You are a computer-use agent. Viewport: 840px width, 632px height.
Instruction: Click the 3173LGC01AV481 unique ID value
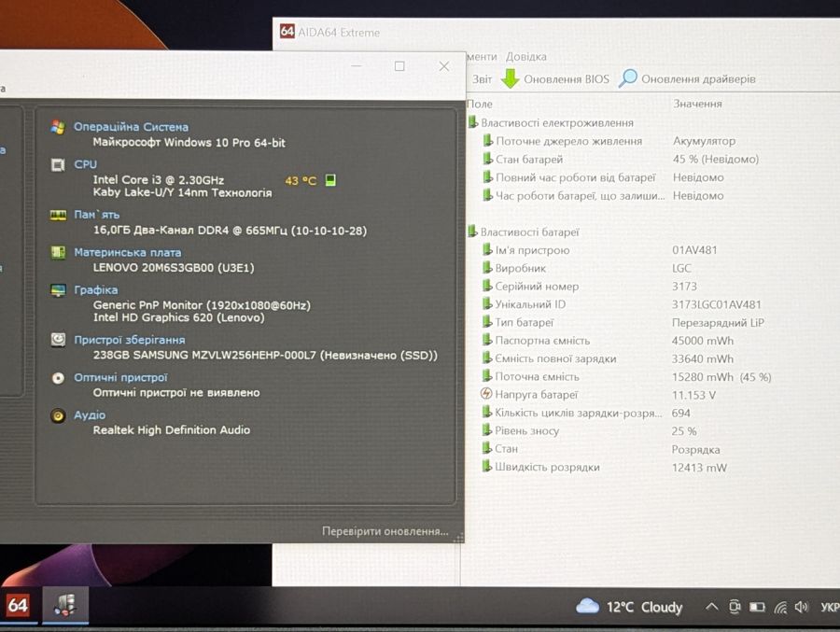click(x=716, y=304)
